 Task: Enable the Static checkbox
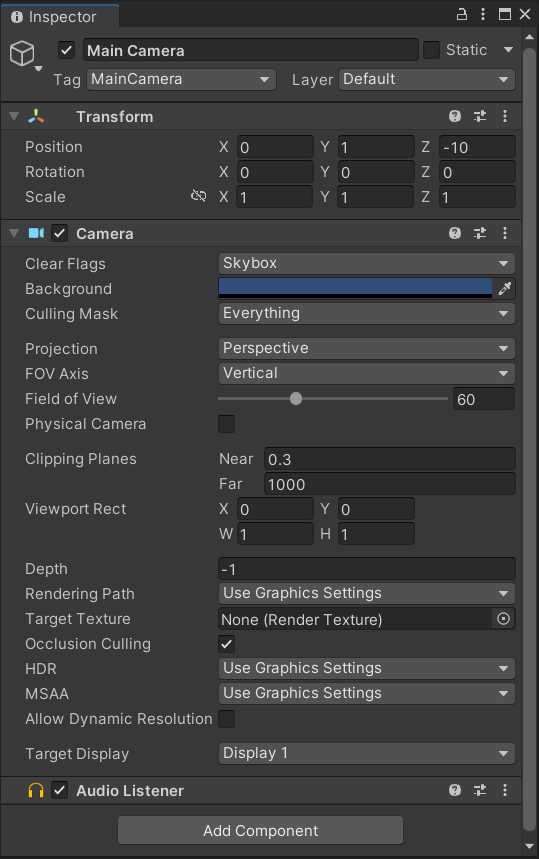tap(431, 50)
